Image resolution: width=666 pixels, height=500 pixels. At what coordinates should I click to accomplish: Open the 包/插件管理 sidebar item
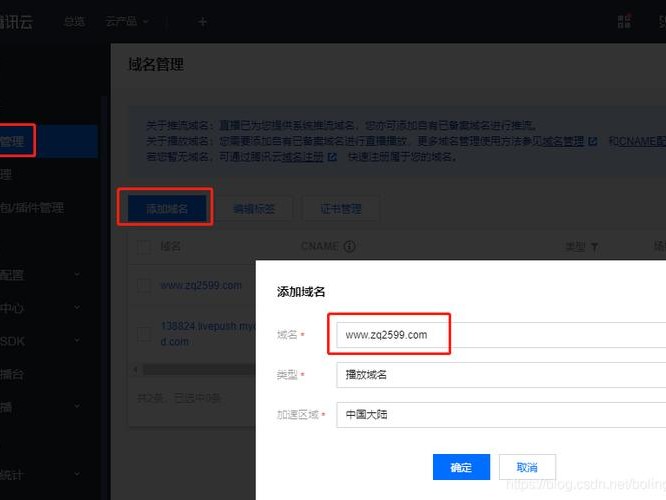(32, 208)
